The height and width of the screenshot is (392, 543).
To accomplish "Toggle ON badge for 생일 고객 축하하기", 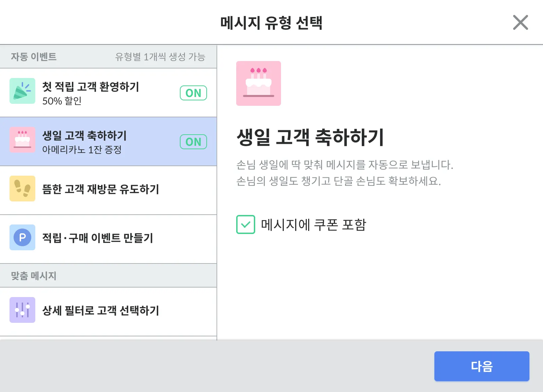I will coord(193,142).
